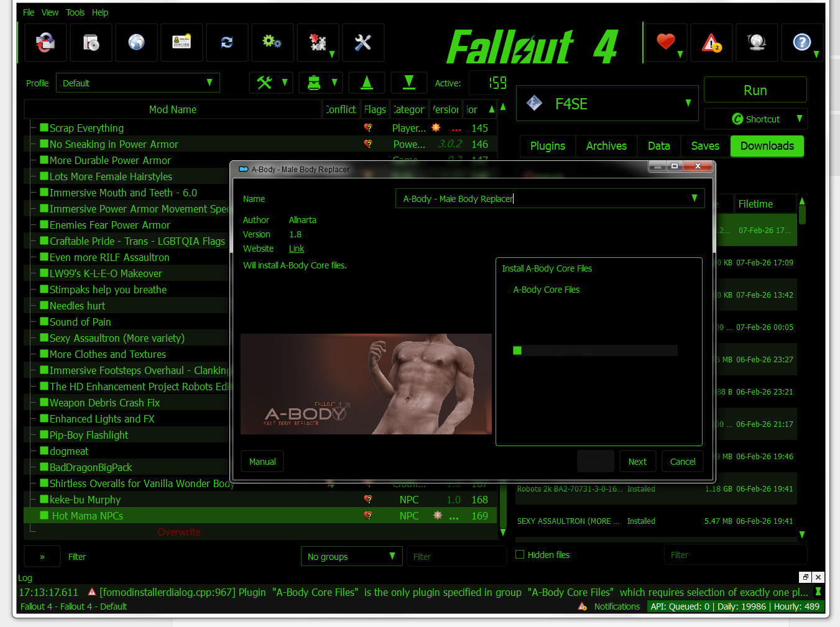Open the Tools menu
The image size is (840, 627).
(x=75, y=12)
